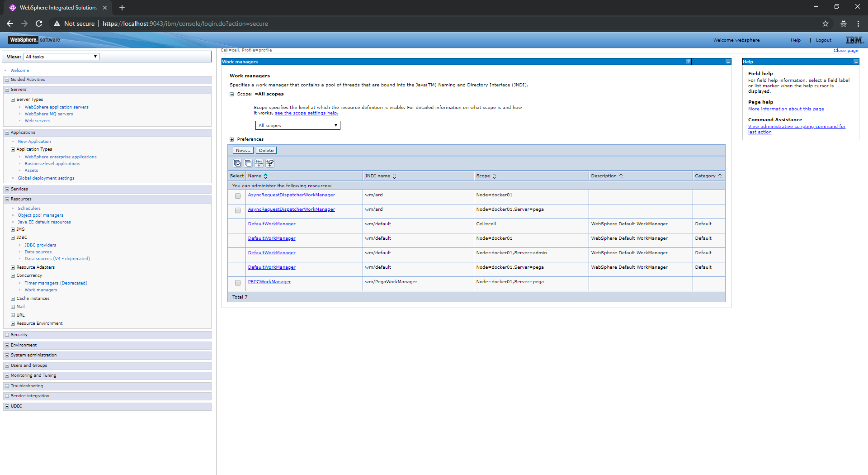Viewport: 868px width, 475px height.
Task: Open WebSphere application servers
Action: click(x=57, y=107)
